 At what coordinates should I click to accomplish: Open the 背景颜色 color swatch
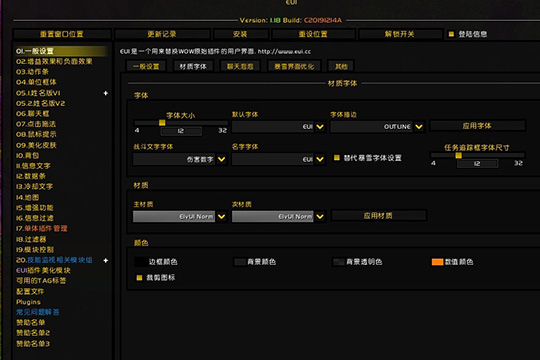coord(240,262)
